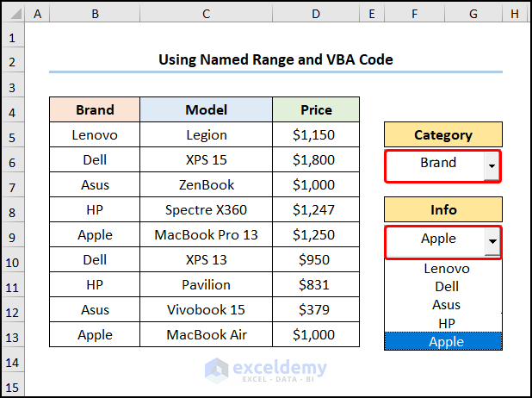532x398 pixels.
Task: Select column C header
Action: point(207,14)
